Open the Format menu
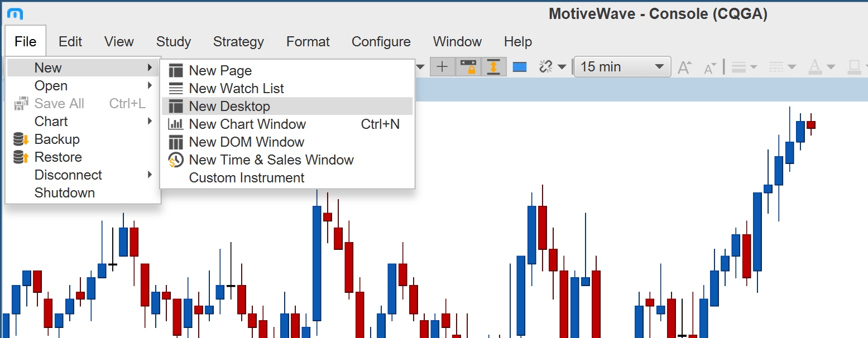The image size is (868, 338). pyautogui.click(x=308, y=42)
